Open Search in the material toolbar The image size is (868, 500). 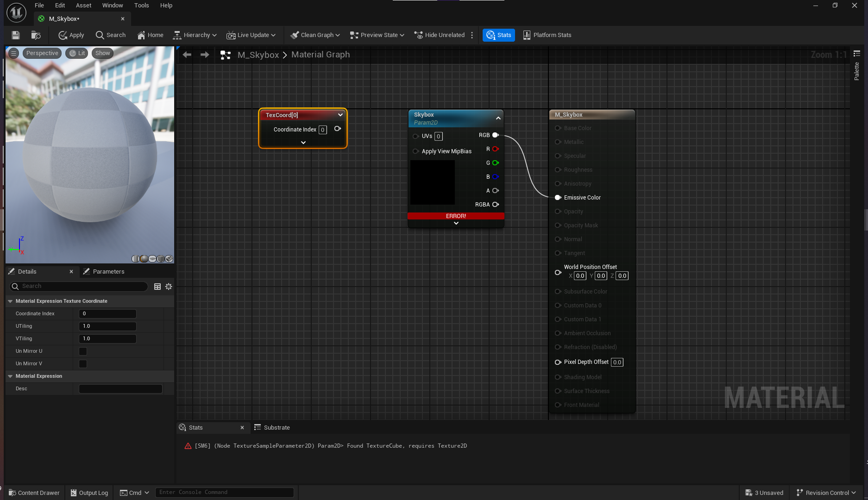(x=110, y=35)
